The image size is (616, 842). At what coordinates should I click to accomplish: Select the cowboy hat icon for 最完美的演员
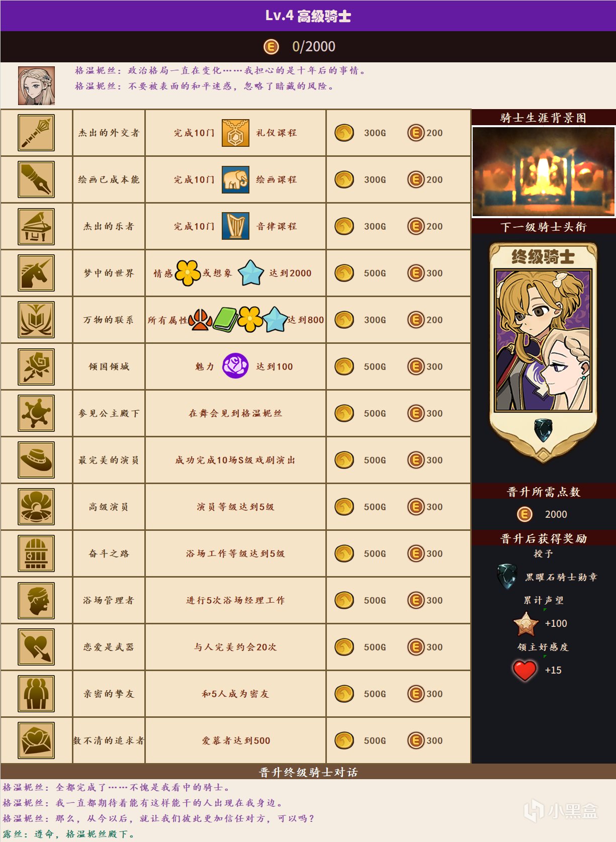click(36, 460)
